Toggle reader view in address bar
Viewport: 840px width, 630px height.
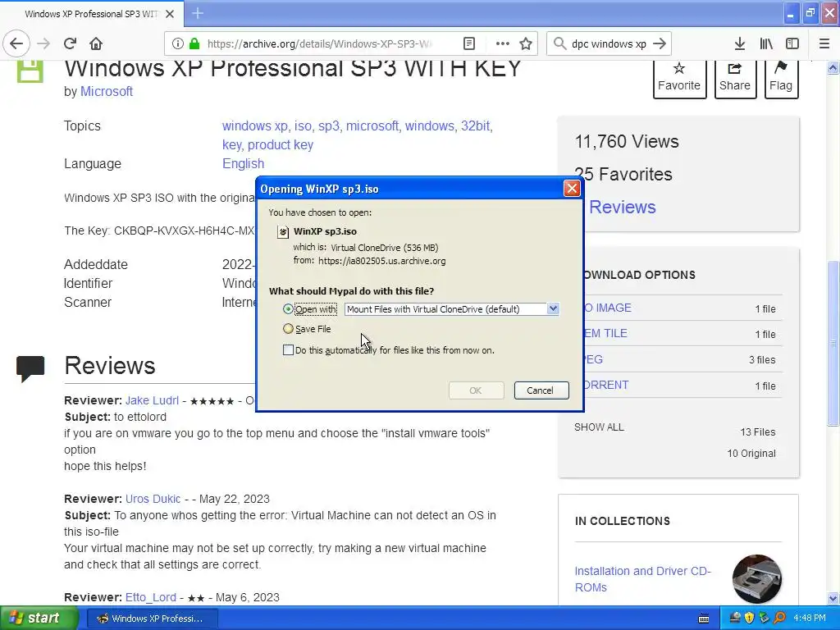pos(468,43)
